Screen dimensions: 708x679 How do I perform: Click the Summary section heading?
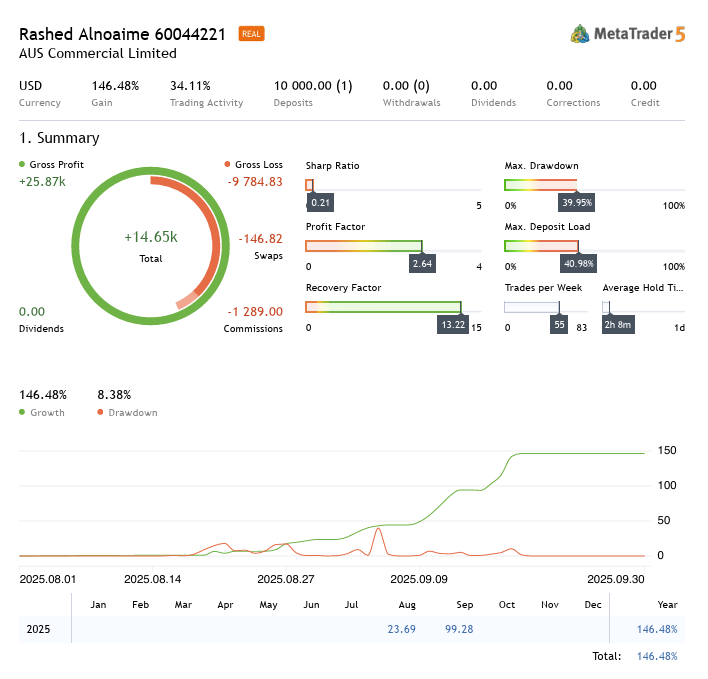[59, 138]
